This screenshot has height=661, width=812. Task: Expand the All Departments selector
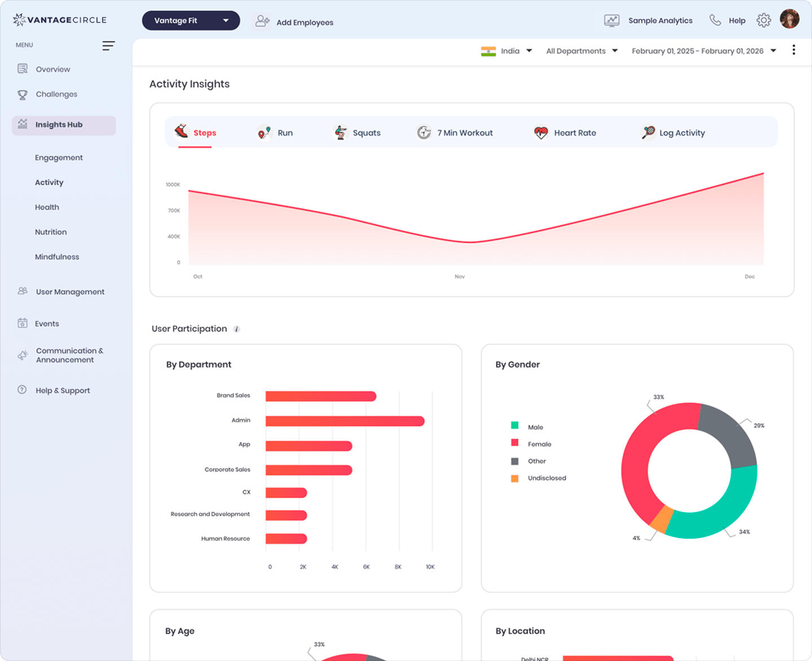581,51
